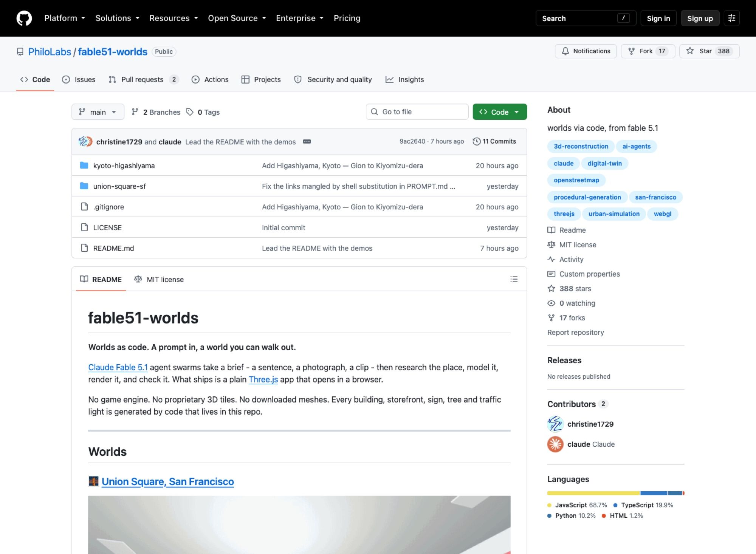Expand the Open Source menu

pyautogui.click(x=237, y=18)
